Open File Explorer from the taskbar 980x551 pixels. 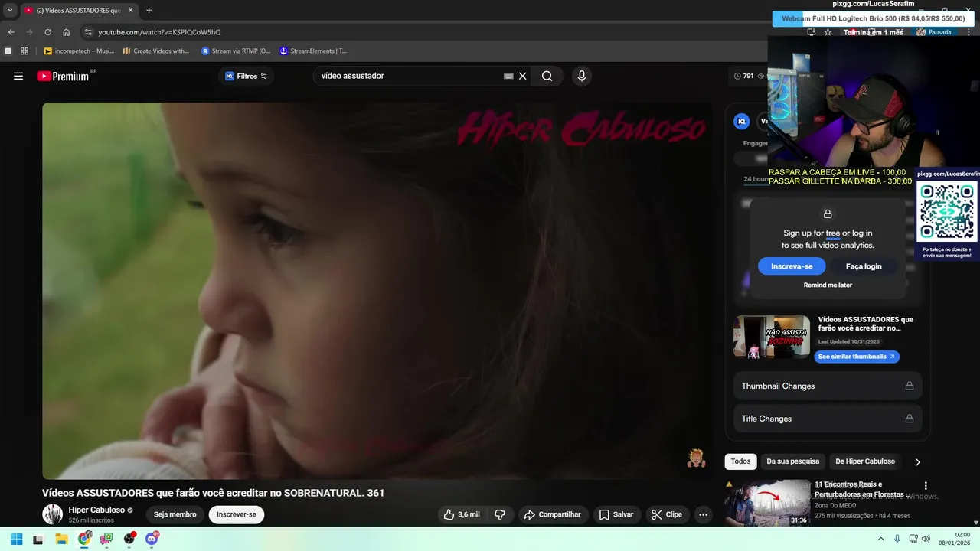click(x=61, y=539)
